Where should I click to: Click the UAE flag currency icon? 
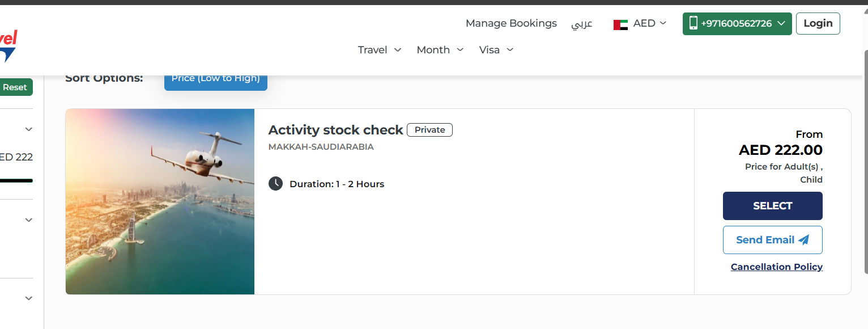click(620, 24)
